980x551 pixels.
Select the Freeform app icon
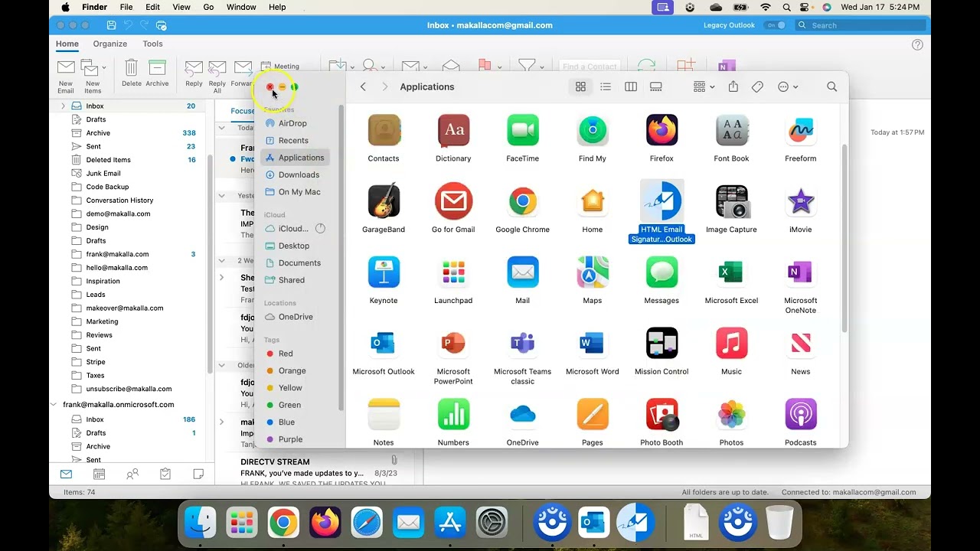pyautogui.click(x=801, y=130)
